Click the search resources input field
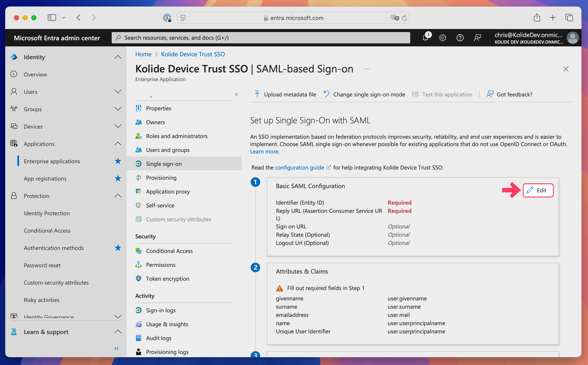 click(x=261, y=38)
